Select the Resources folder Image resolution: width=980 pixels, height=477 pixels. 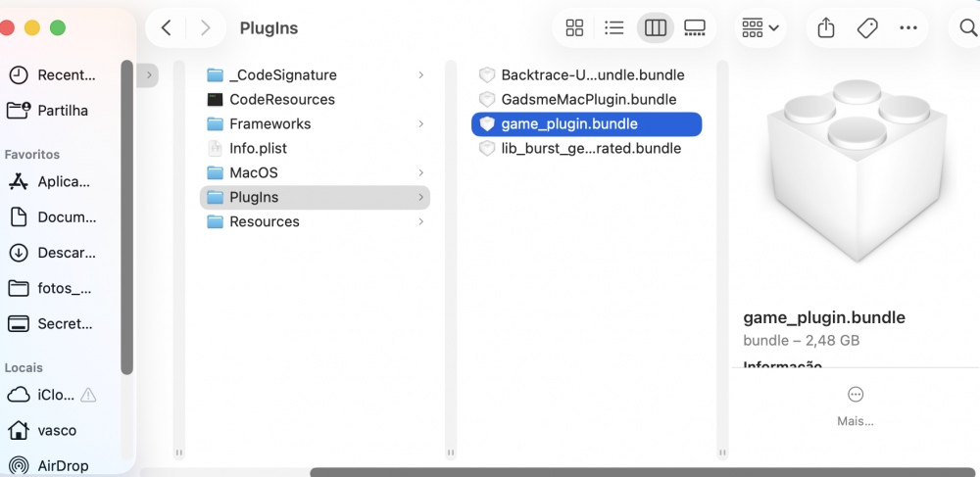tap(315, 221)
